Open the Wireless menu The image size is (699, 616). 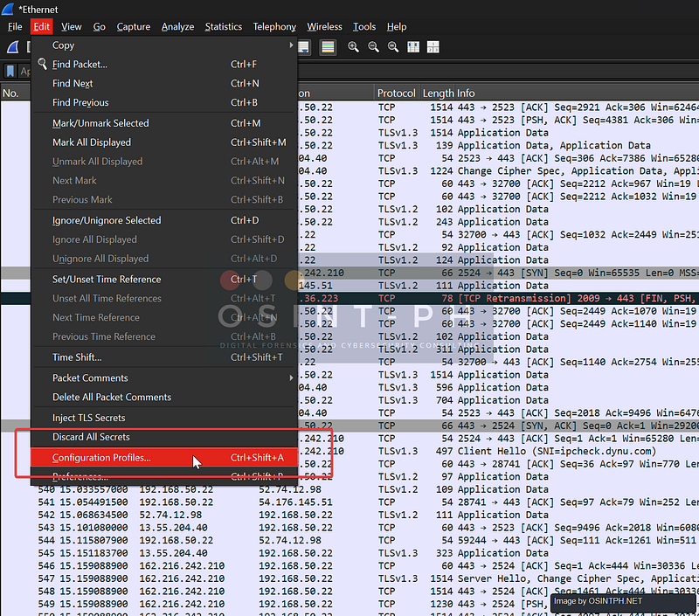(x=324, y=27)
